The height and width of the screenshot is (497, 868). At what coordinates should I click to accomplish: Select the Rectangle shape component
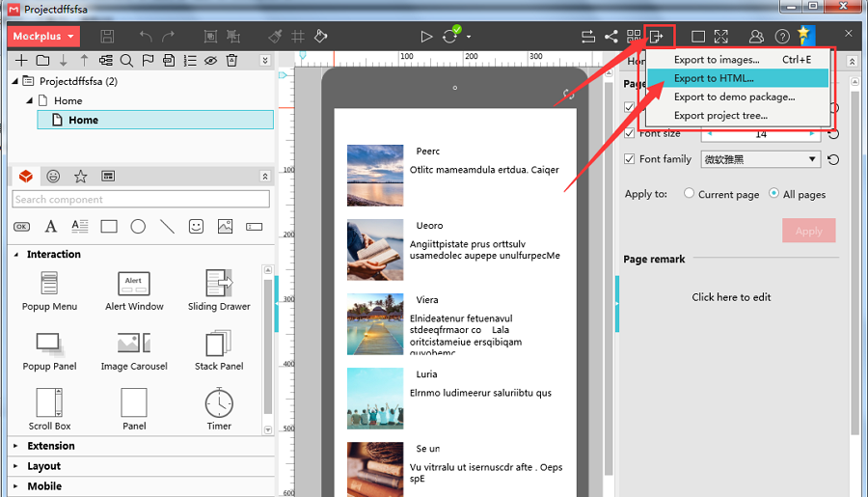[x=109, y=226]
